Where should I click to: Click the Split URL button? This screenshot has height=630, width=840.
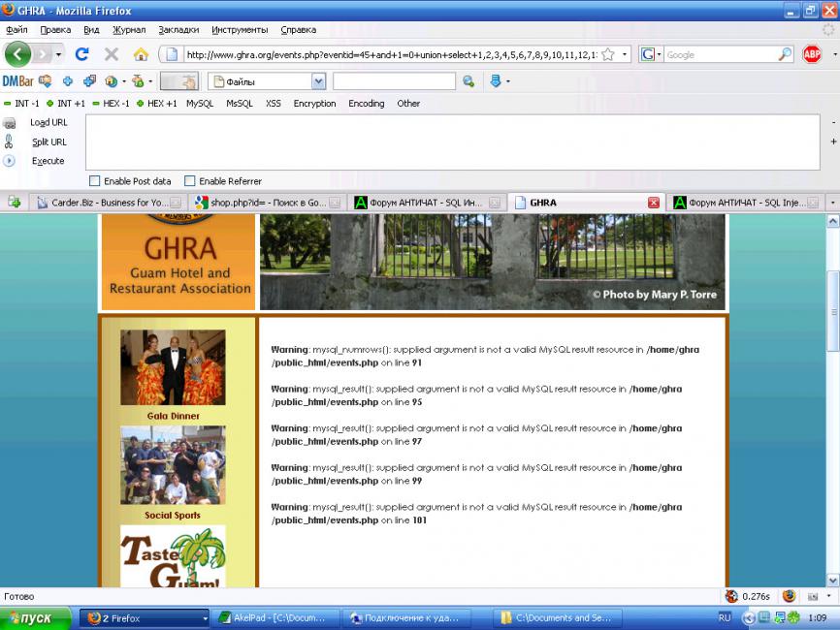coord(48,142)
